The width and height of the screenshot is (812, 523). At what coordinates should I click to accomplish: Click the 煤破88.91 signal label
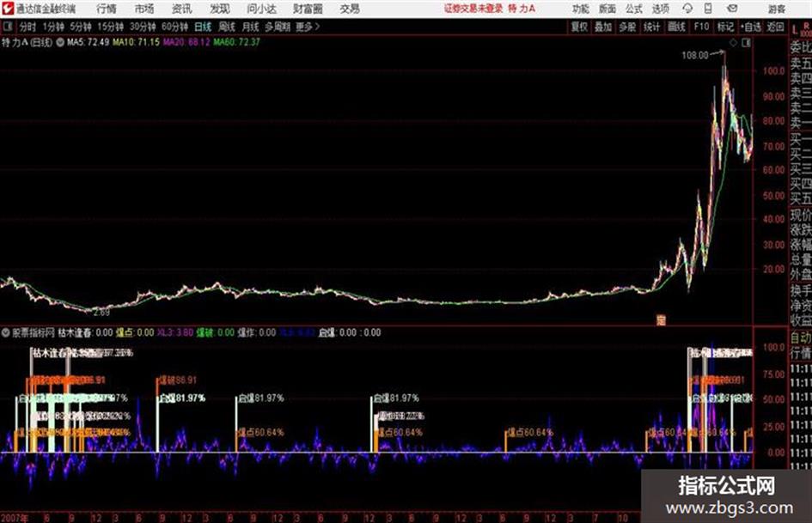pyautogui.click(x=178, y=380)
